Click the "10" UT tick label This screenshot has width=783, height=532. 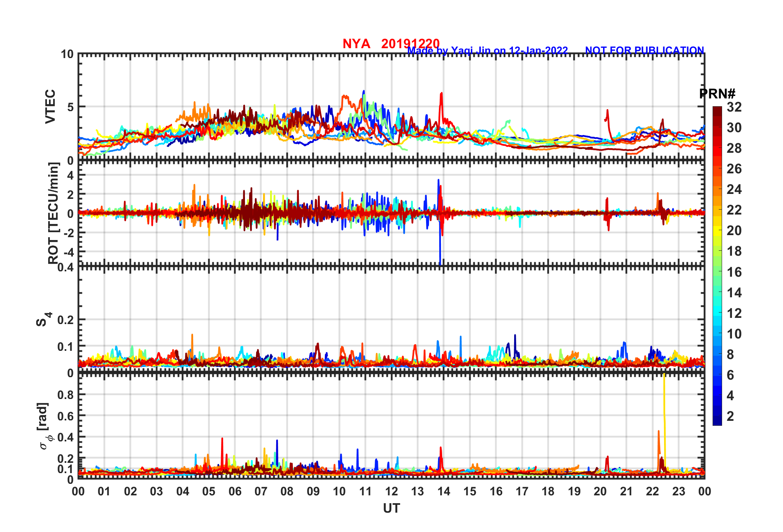(339, 491)
